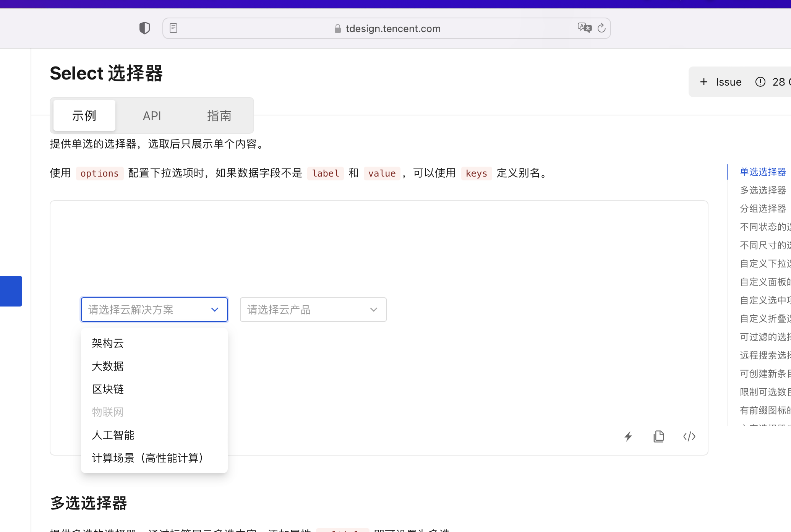791x532 pixels.
Task: Activate reader view icon in address bar
Action: [174, 28]
